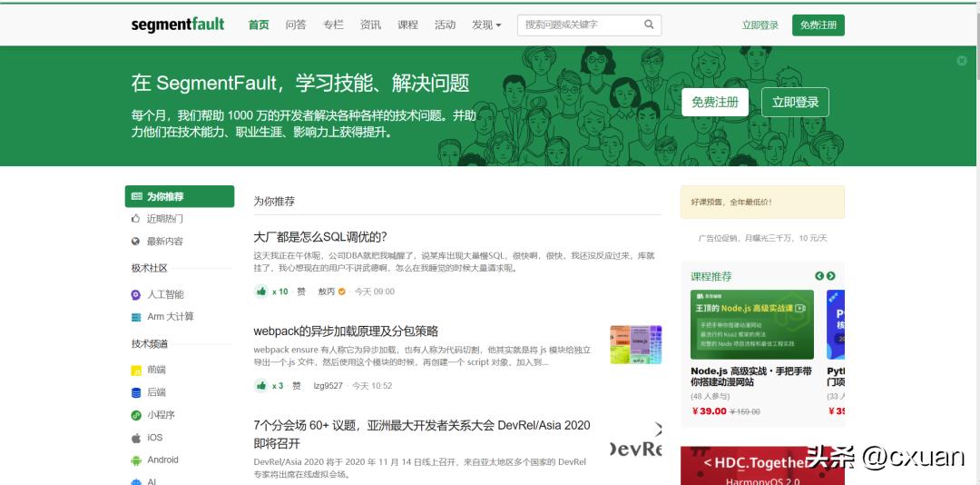Open the 专栏 nav item
Screen dimensions: 980x485
[x=333, y=25]
